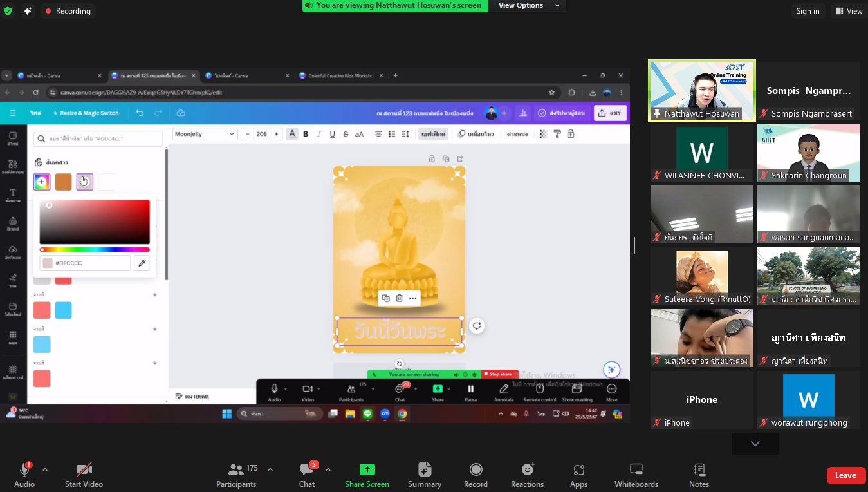Click the cloud save status icon
Viewport: 868px width, 492px height.
click(x=181, y=113)
